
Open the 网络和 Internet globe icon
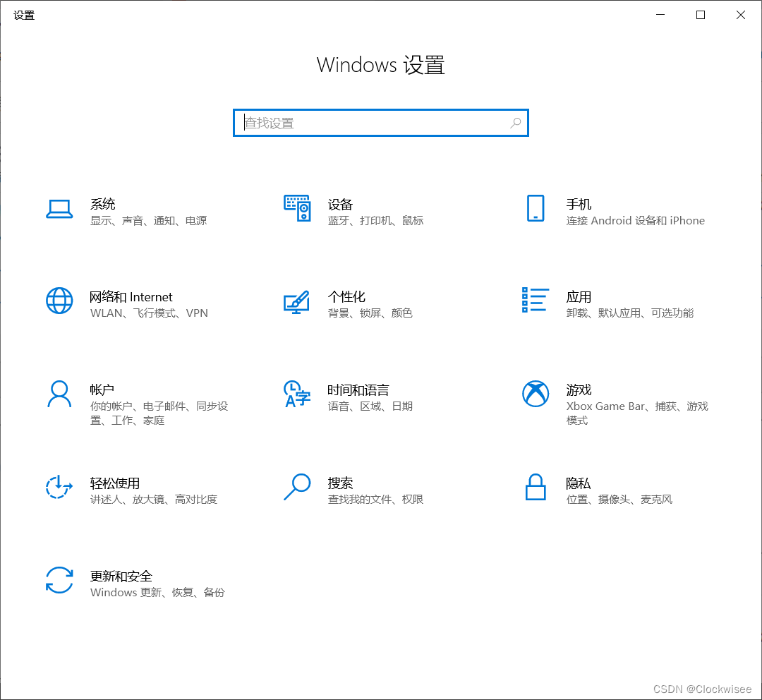59,301
